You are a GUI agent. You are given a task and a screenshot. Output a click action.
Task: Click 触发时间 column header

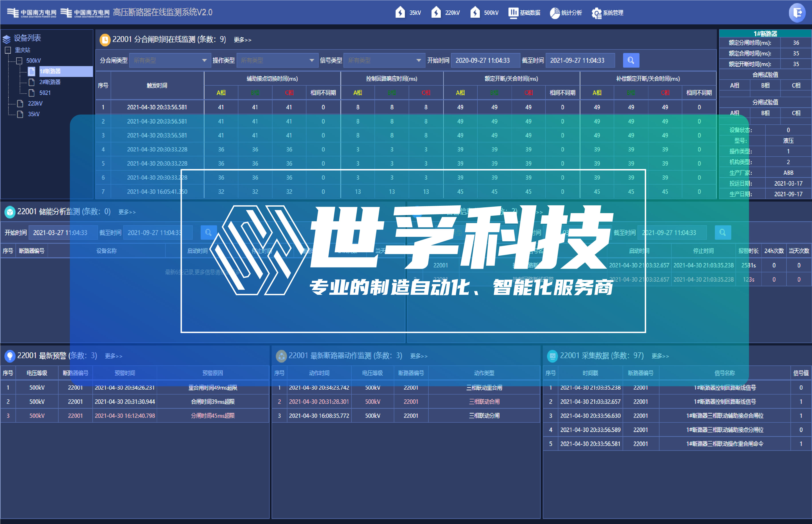point(157,85)
